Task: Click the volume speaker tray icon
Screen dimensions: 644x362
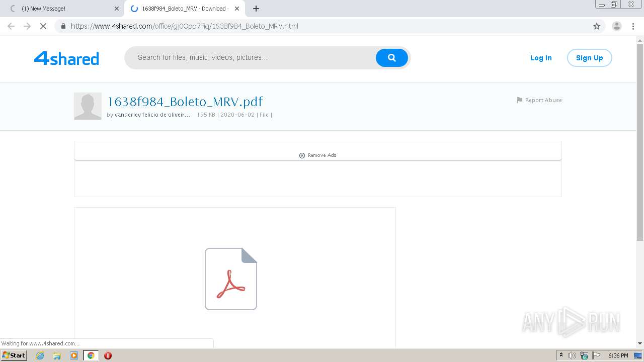Action: [572, 355]
